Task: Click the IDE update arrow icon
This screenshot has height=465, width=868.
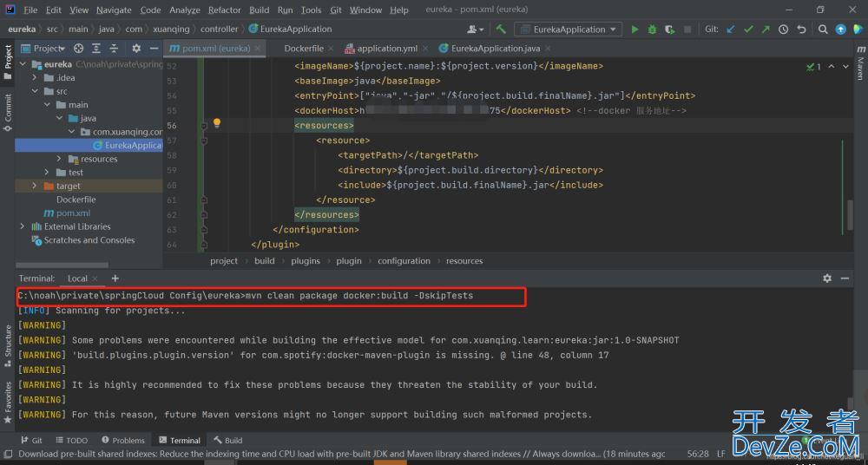Action: pos(841,29)
